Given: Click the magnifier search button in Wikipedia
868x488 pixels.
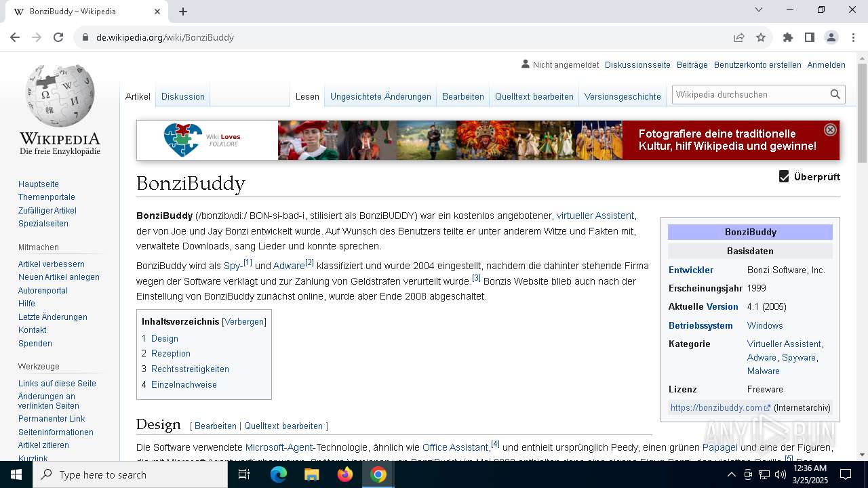Looking at the screenshot, I should click(835, 94).
